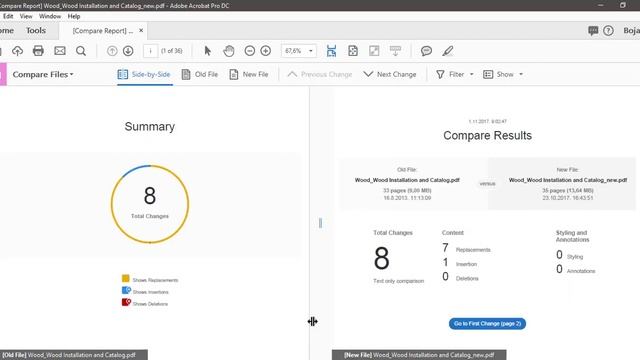Screen dimensions: 640x360
Task: Click the pane divider handle
Action: (x=320, y=223)
